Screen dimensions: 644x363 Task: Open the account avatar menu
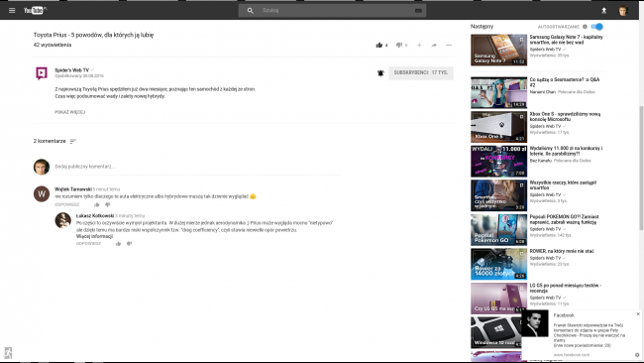(623, 10)
